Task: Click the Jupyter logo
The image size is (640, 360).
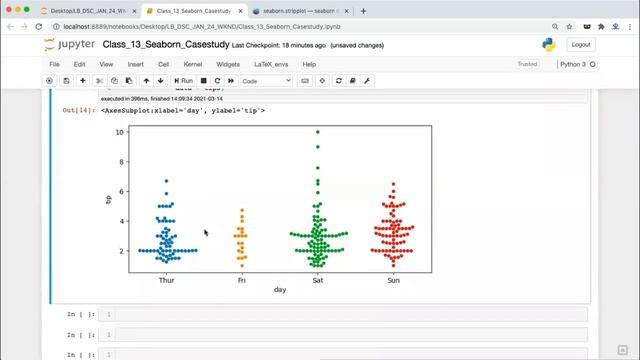Action: [70, 44]
